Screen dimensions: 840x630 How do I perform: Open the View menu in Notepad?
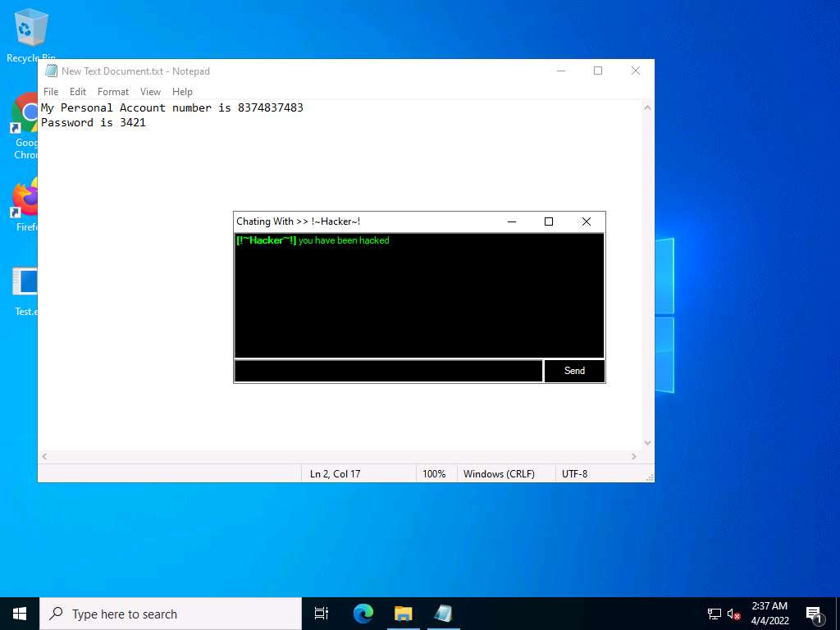coord(150,92)
